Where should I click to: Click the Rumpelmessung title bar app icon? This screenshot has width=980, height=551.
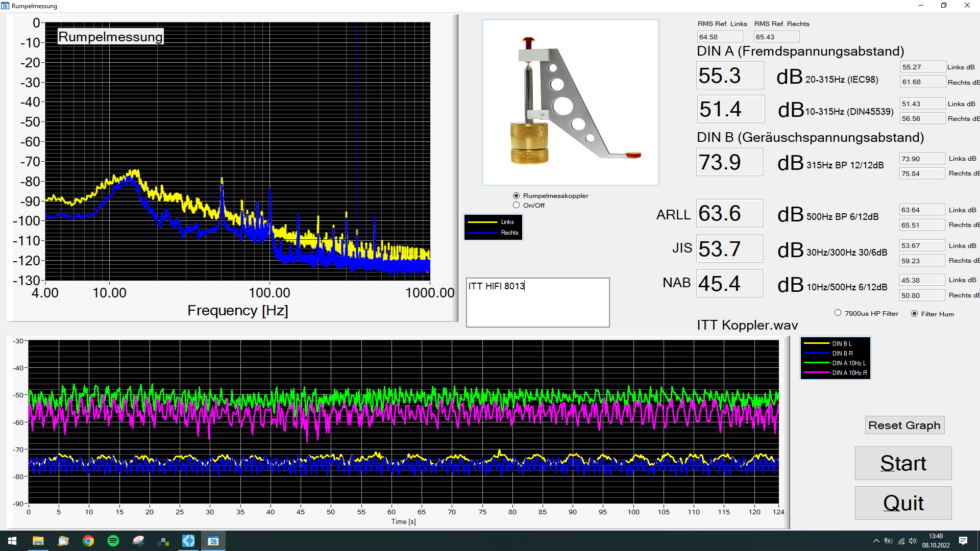point(5,6)
